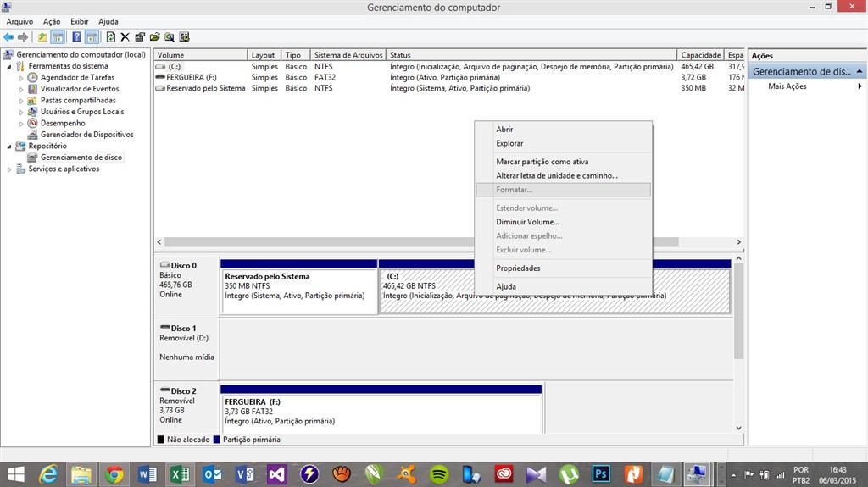Open Photoshop from the taskbar
Image resolution: width=868 pixels, height=487 pixels.
pyautogui.click(x=601, y=474)
